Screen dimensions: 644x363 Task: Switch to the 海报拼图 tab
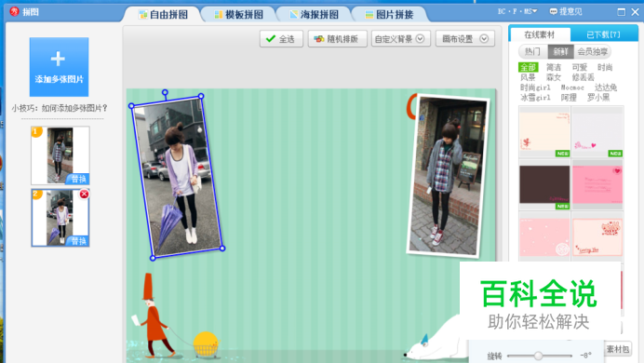click(315, 15)
